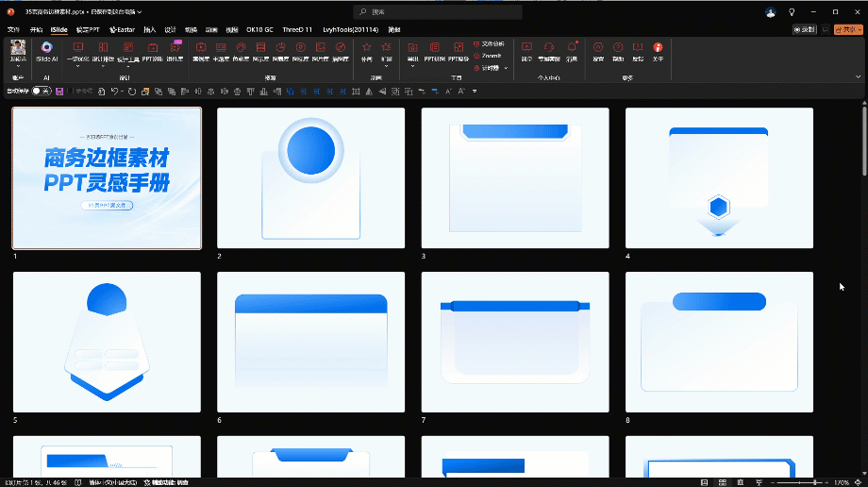868x487 pixels.
Task: Open the 图标库 icon library
Action: click(301, 52)
